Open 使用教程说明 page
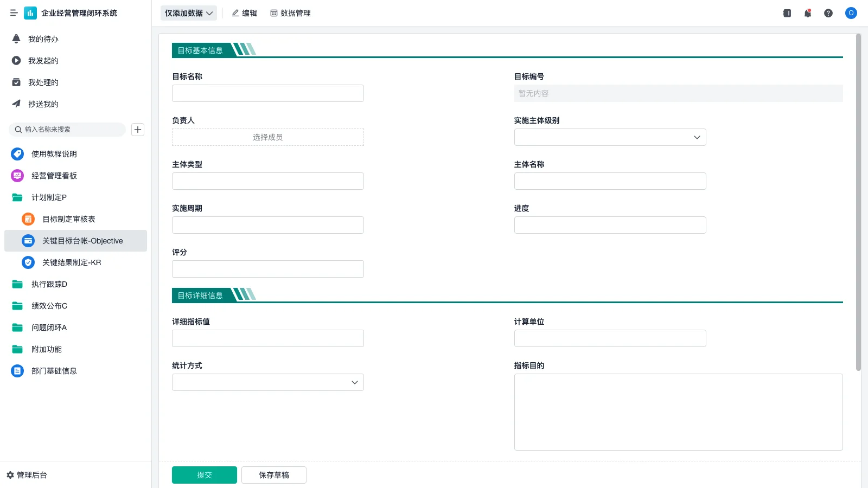Viewport: 868px width, 488px height. 54,154
